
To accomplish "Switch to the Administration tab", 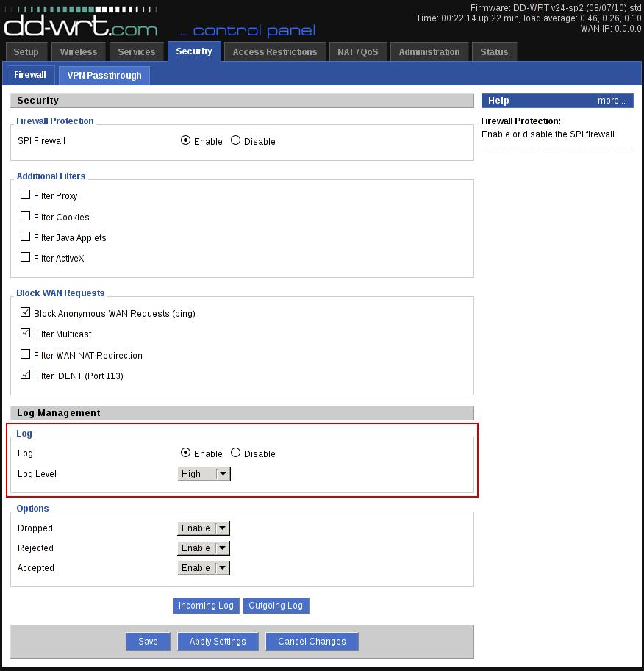I will point(429,52).
